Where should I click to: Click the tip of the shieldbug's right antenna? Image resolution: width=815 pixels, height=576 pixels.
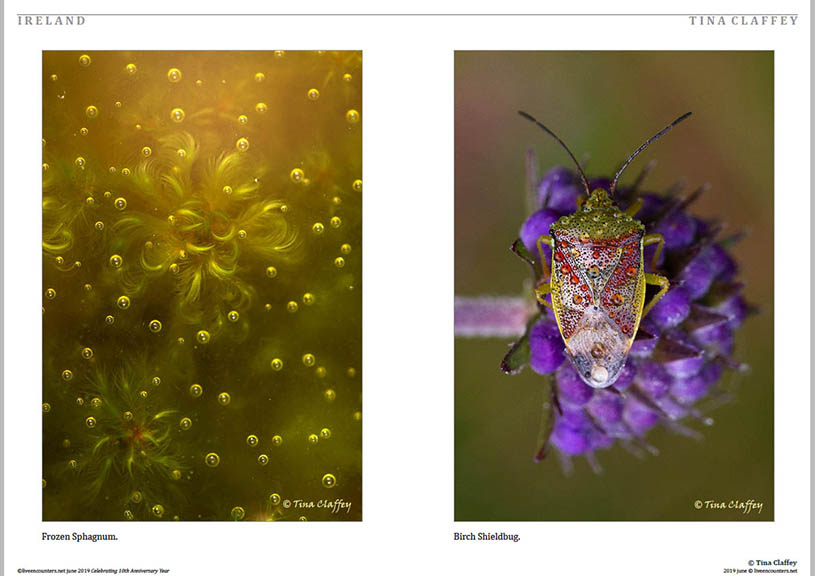(x=686, y=115)
